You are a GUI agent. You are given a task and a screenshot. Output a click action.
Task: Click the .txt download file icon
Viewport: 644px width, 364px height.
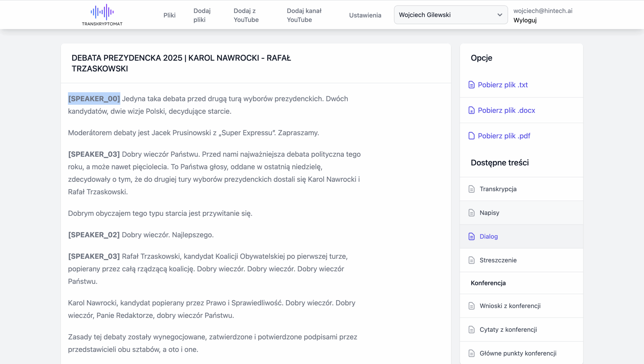pos(471,85)
